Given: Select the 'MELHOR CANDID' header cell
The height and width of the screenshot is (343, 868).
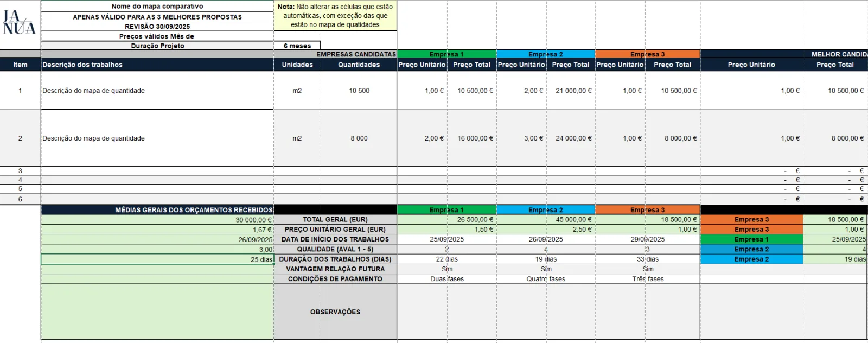Looking at the screenshot, I should point(835,54).
